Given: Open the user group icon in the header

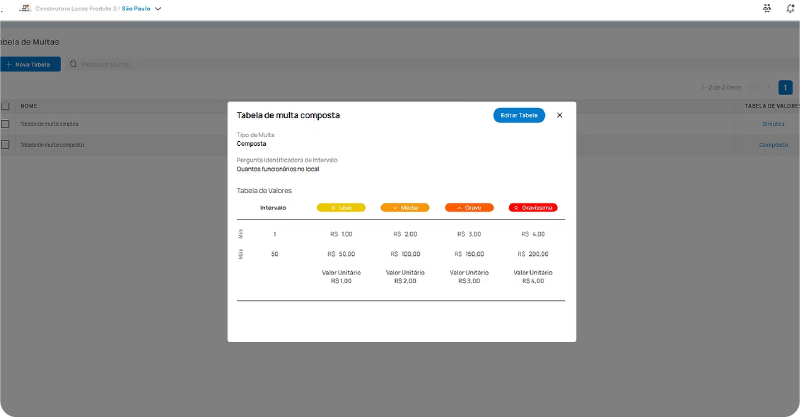Looking at the screenshot, I should click(767, 8).
